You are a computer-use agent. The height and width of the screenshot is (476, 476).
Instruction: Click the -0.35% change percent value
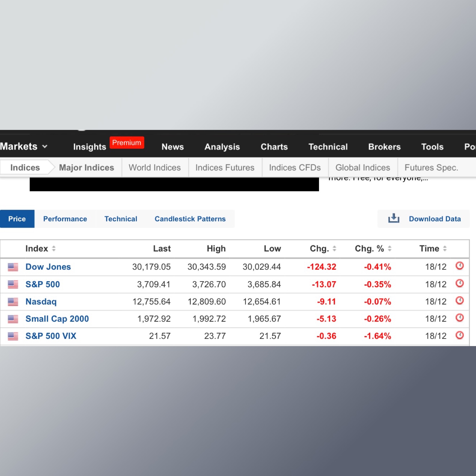[x=377, y=284]
